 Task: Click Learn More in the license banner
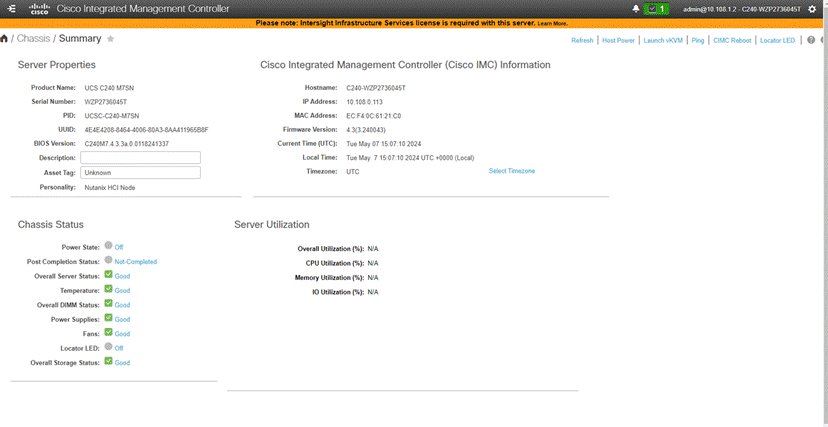click(x=552, y=24)
